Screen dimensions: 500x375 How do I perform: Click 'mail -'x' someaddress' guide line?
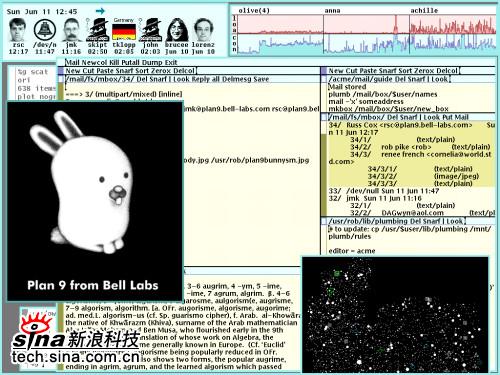click(x=366, y=102)
